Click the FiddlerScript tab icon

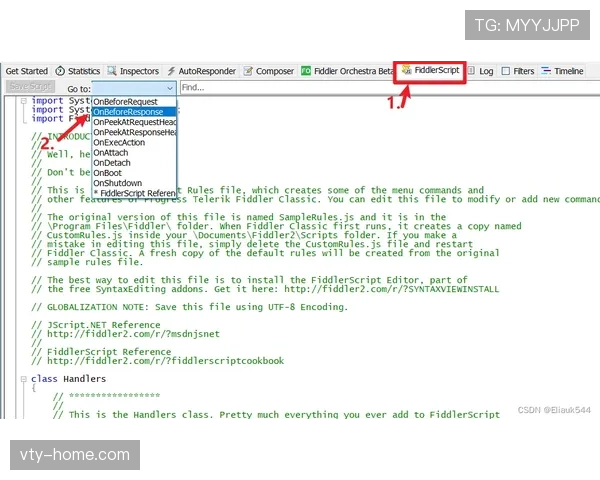tap(406, 70)
